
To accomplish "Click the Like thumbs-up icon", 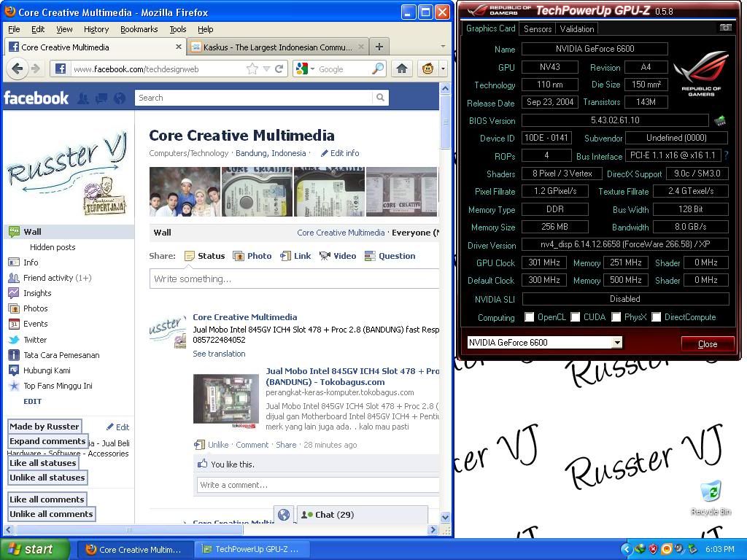I will (203, 464).
